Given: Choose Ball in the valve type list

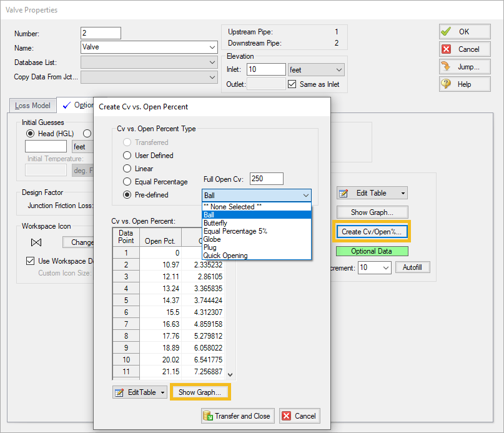Looking at the screenshot, I should click(257, 215).
